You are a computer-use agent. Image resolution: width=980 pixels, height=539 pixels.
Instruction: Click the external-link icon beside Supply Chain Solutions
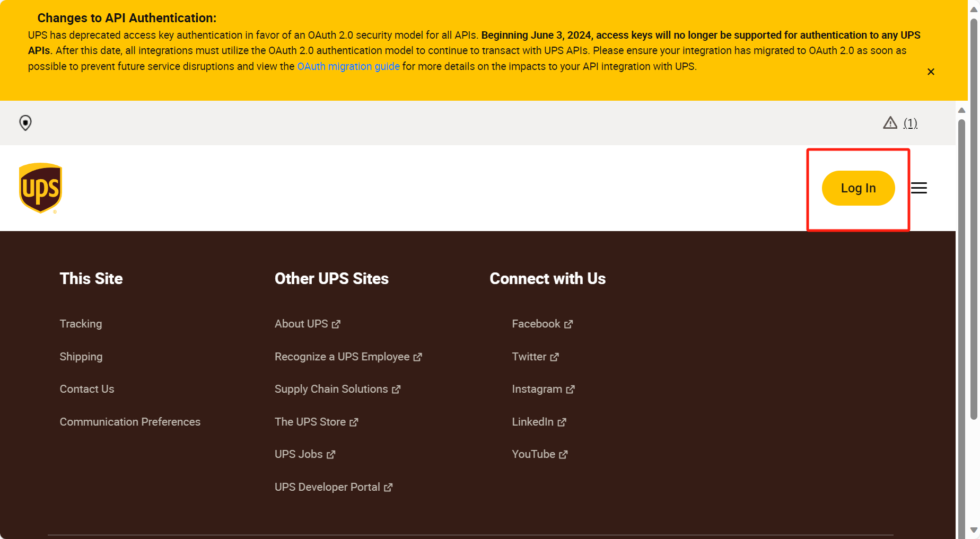coord(396,389)
